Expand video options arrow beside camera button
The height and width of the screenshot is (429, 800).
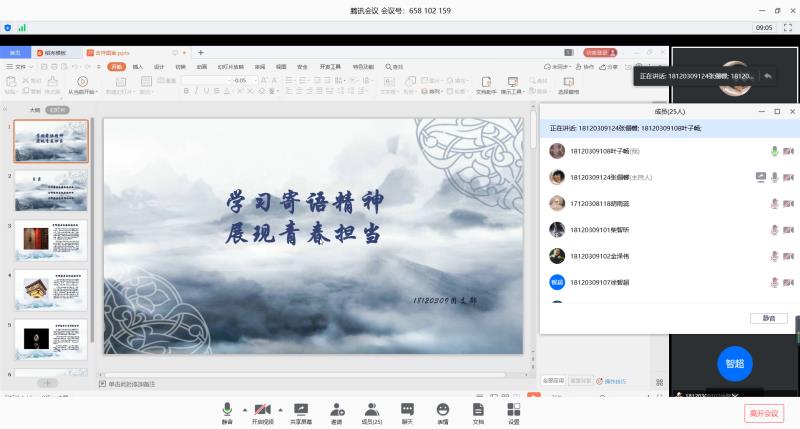tap(280, 408)
